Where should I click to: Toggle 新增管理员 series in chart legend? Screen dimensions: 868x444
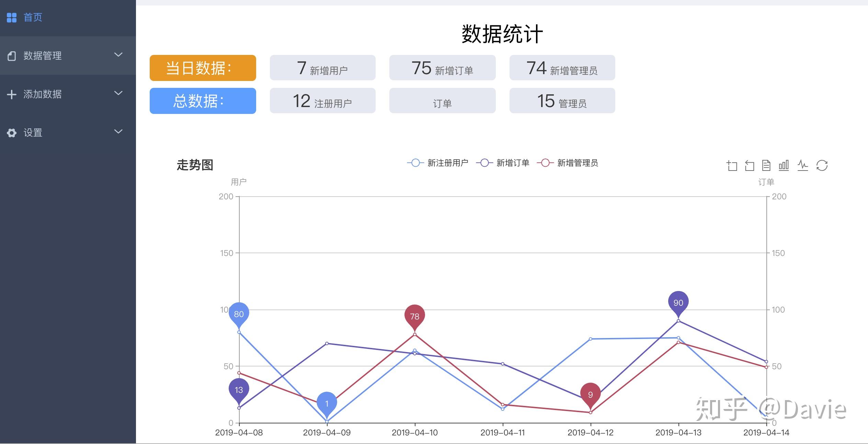pyautogui.click(x=567, y=163)
